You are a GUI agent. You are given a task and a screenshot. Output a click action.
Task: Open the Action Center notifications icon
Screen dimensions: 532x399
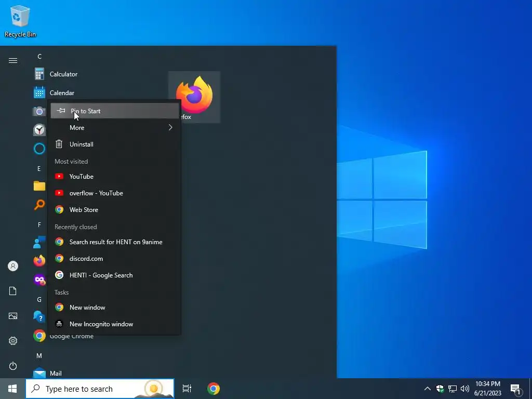[516, 389]
